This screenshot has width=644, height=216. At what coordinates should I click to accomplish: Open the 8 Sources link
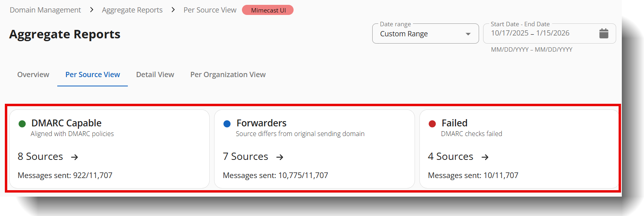pos(40,157)
